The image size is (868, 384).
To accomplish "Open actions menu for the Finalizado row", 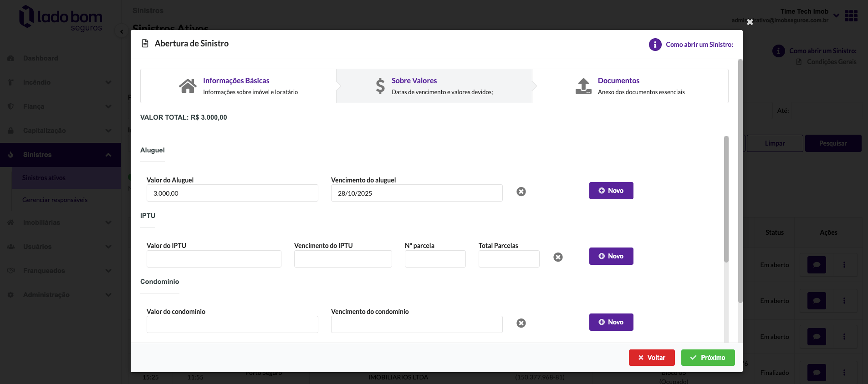I will [844, 373].
